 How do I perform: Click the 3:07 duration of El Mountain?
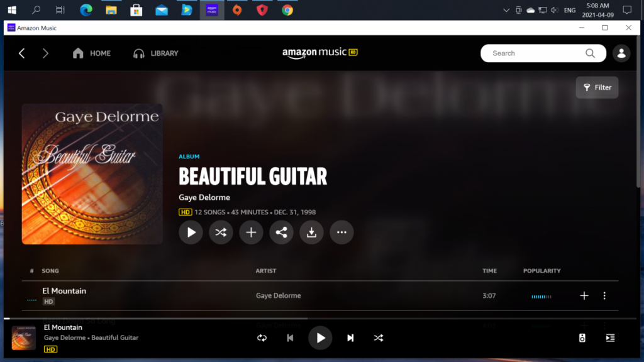pyautogui.click(x=489, y=295)
